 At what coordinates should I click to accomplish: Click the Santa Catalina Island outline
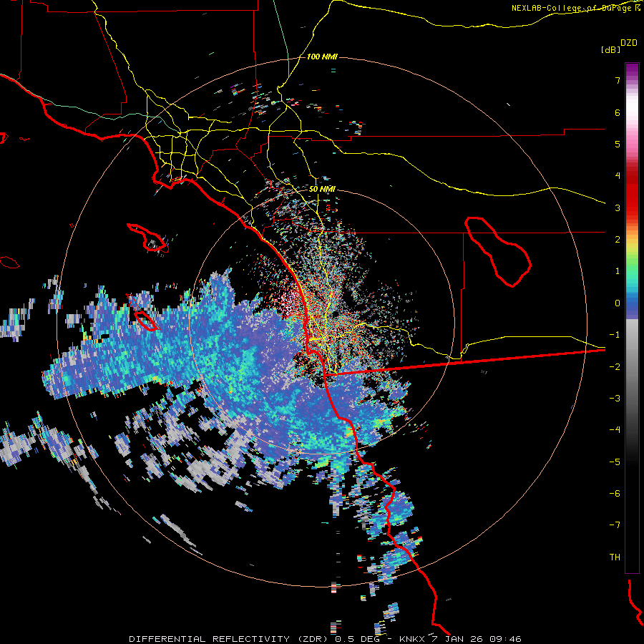pyautogui.click(x=148, y=238)
